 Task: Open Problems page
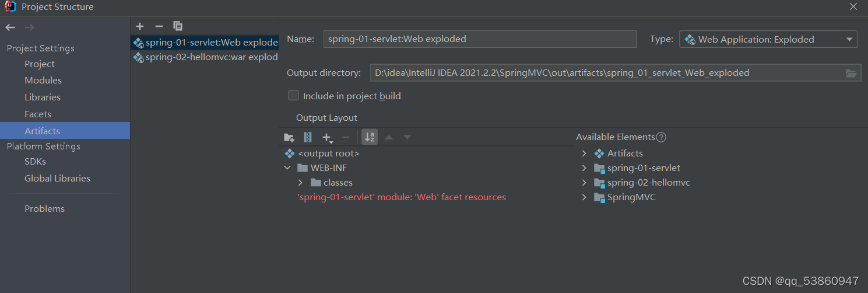(44, 209)
